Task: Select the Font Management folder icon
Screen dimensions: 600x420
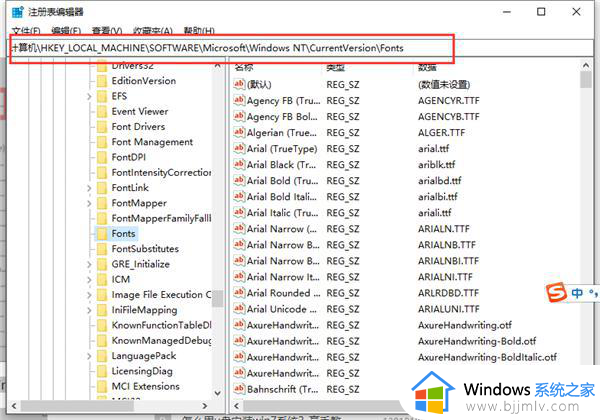Action: [x=102, y=142]
